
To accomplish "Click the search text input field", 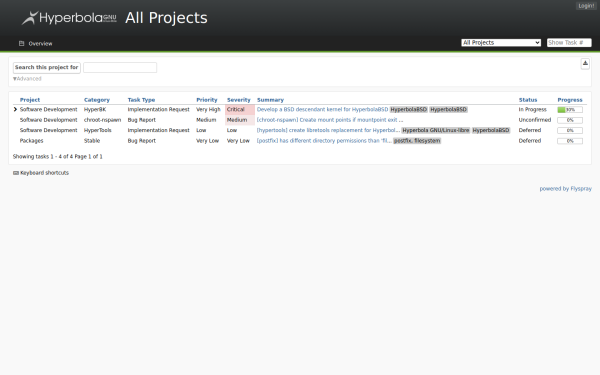I will tap(120, 67).
